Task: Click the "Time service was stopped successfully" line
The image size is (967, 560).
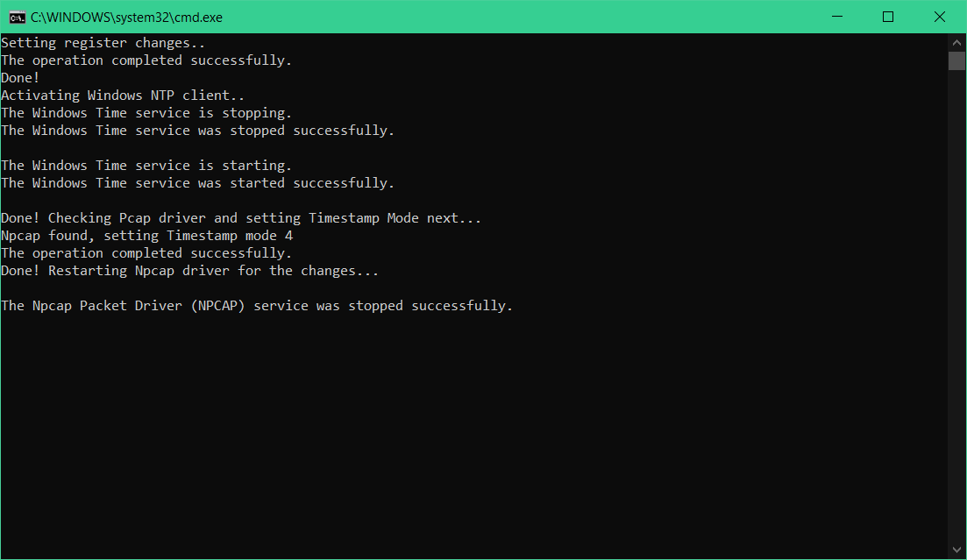Action: click(197, 131)
